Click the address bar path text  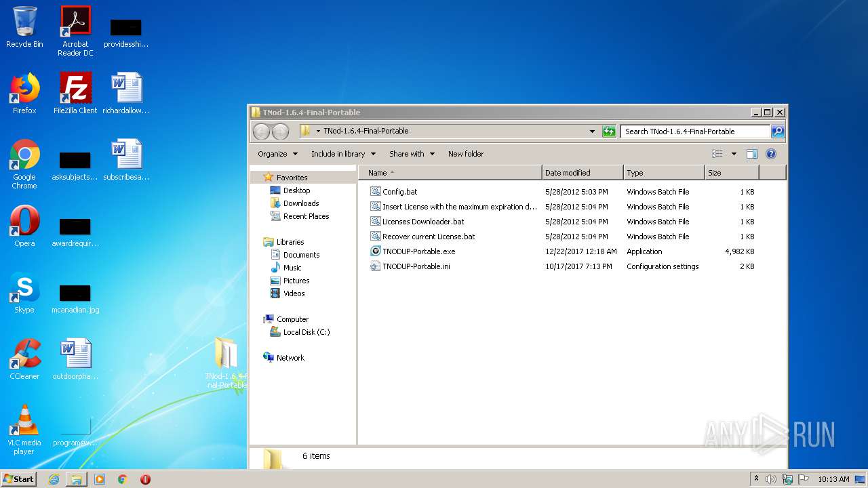tap(366, 131)
